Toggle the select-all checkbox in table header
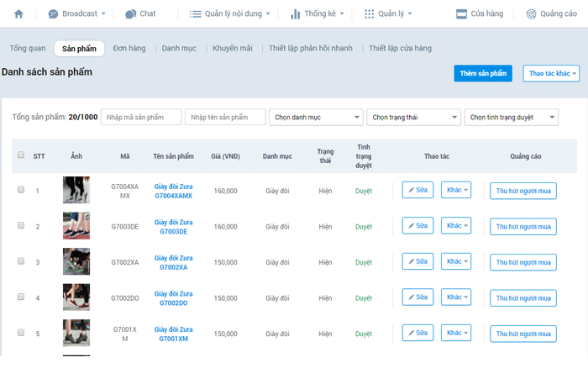 [21, 155]
